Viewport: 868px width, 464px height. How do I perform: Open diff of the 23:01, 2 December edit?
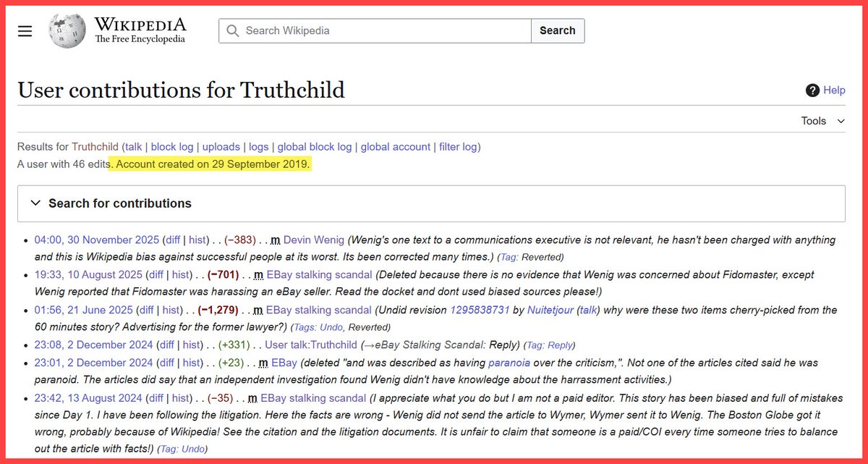pos(169,363)
